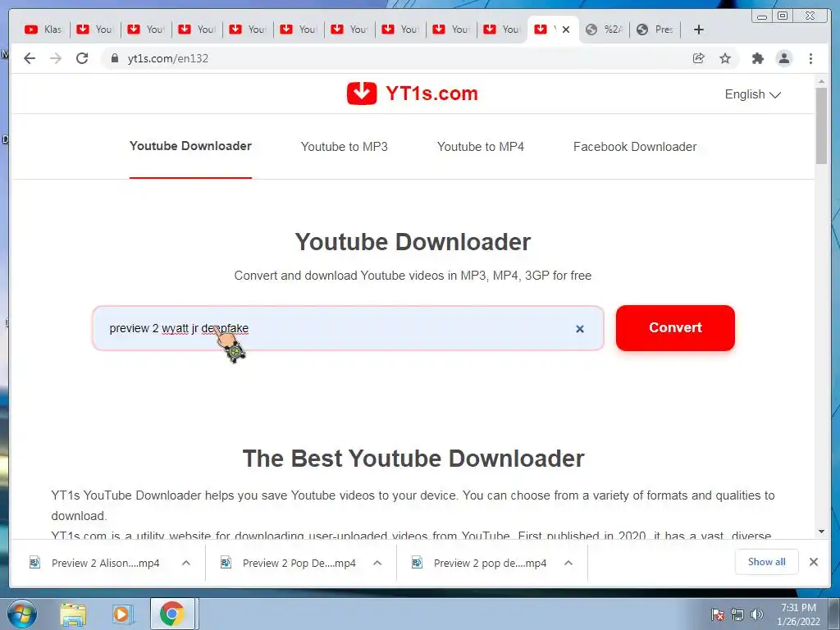Switch to the Klas YouTube browser tab

pos(43,30)
